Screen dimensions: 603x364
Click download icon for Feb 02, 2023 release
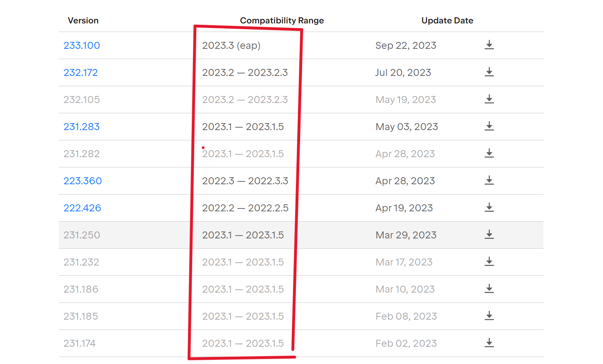point(489,343)
